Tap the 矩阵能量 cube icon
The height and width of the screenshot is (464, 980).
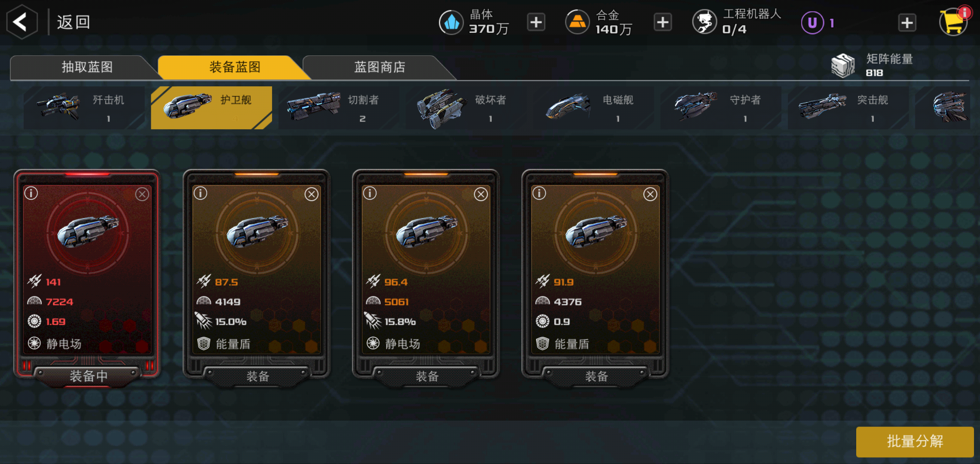(x=843, y=65)
